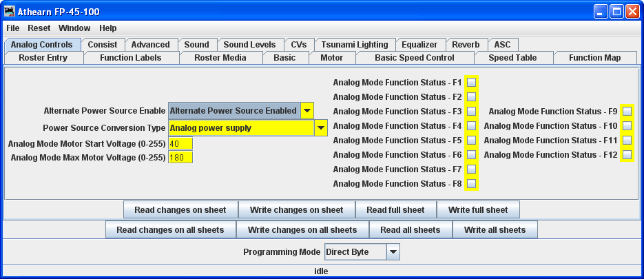Go to the Function Map tab
This screenshot has height=279, width=644.
594,58
